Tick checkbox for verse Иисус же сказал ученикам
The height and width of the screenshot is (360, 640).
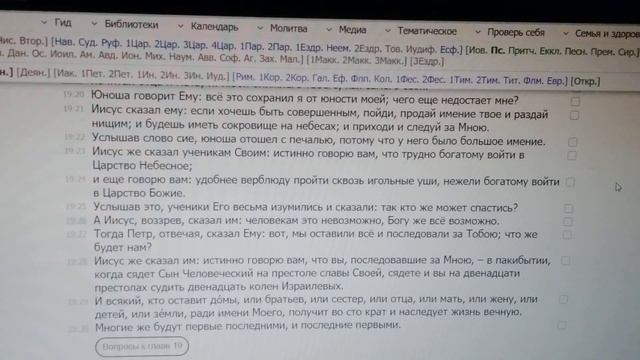coord(572,156)
